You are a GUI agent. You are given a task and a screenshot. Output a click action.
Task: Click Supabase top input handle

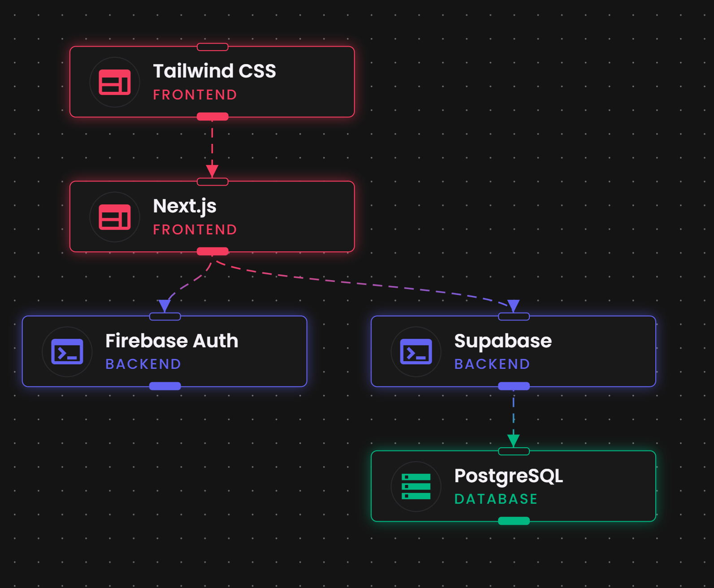click(514, 317)
